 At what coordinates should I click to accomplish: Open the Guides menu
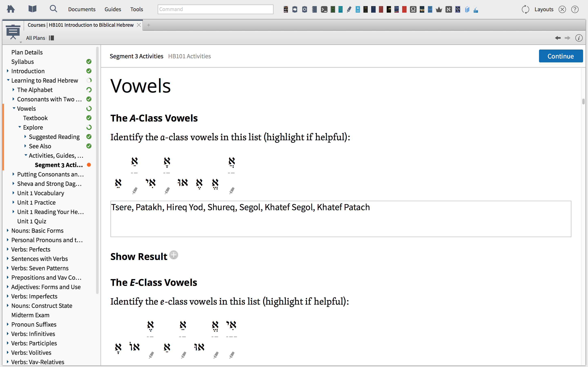(113, 9)
